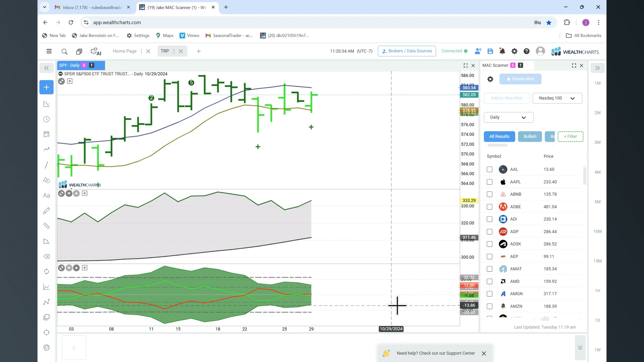Open the Nasdaq 100 list dropdown
Screen dimensions: 644x362
pyautogui.click(x=557, y=98)
